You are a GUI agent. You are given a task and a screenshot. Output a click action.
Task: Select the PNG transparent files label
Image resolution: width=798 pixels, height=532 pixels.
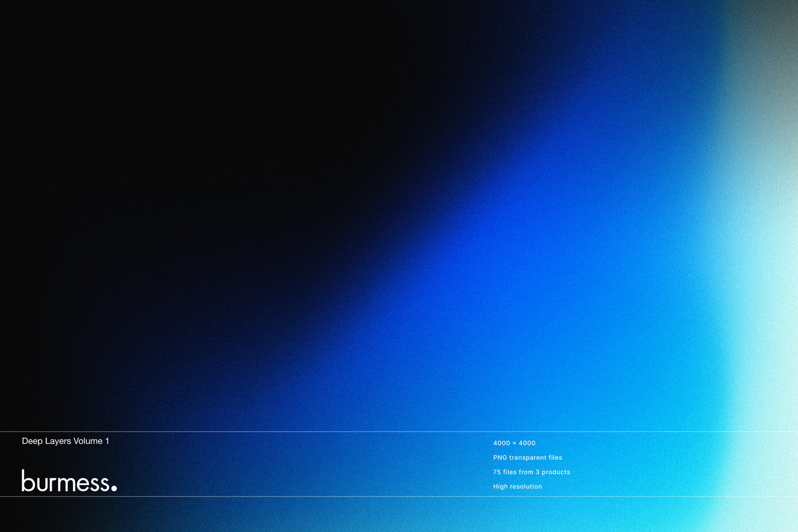click(527, 458)
